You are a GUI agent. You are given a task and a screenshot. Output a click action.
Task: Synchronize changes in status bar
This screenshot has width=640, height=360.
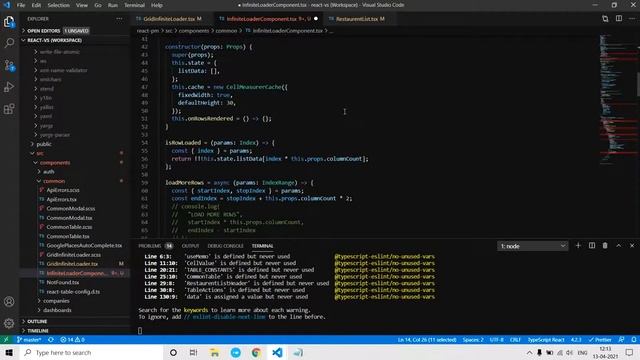coord(51,340)
